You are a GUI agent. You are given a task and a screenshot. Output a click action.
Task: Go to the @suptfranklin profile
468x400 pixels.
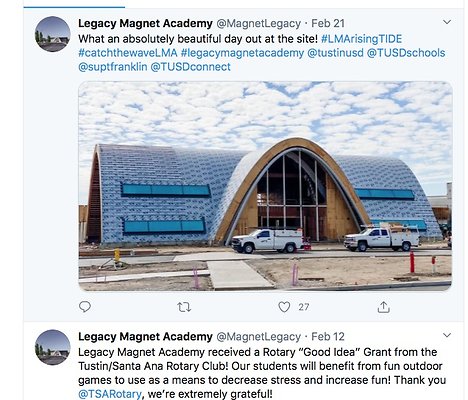click(113, 67)
